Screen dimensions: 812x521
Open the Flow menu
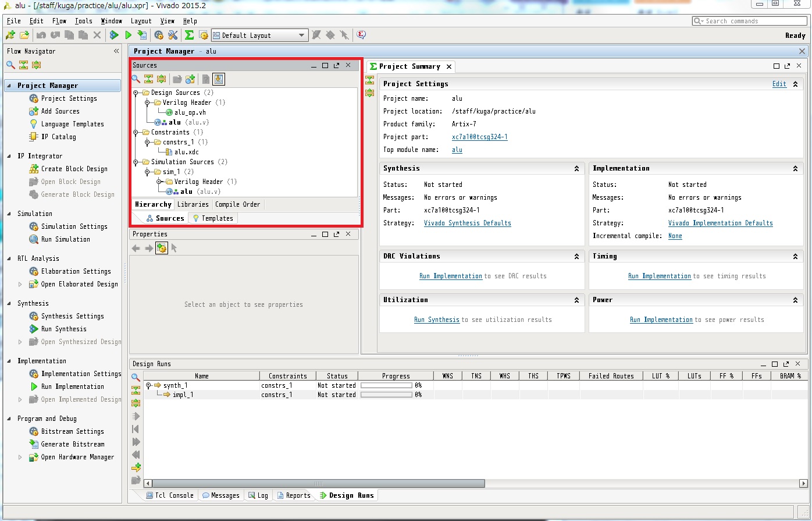pyautogui.click(x=59, y=21)
